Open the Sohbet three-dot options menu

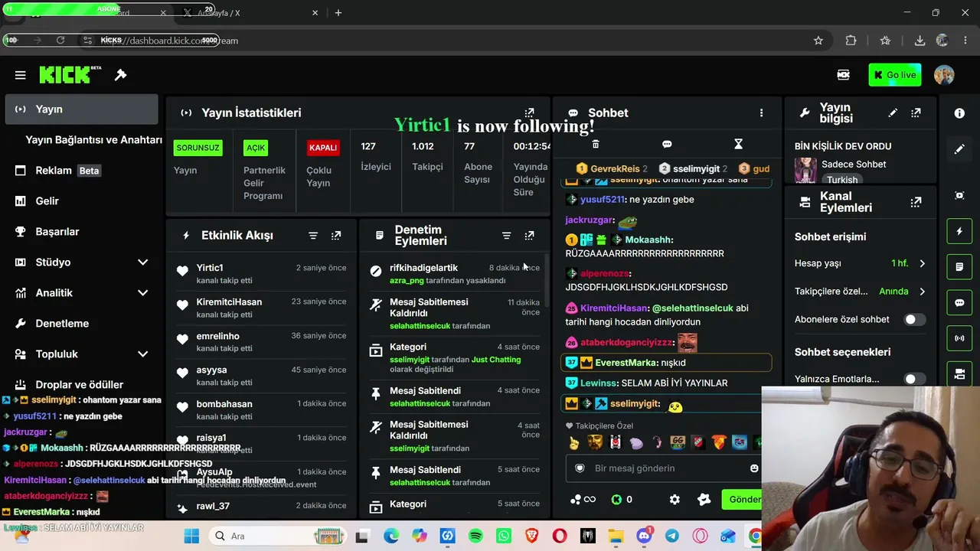click(761, 113)
